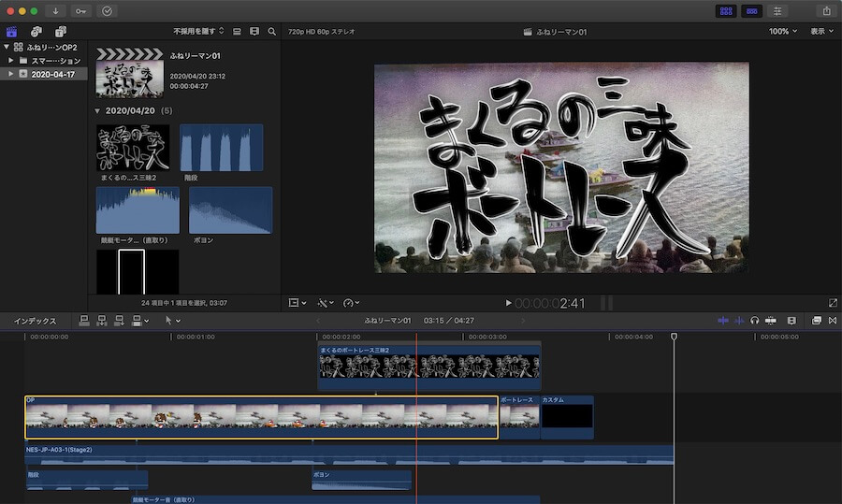Expand the 2020-04-17 event
This screenshot has height=504, width=842.
10,74
